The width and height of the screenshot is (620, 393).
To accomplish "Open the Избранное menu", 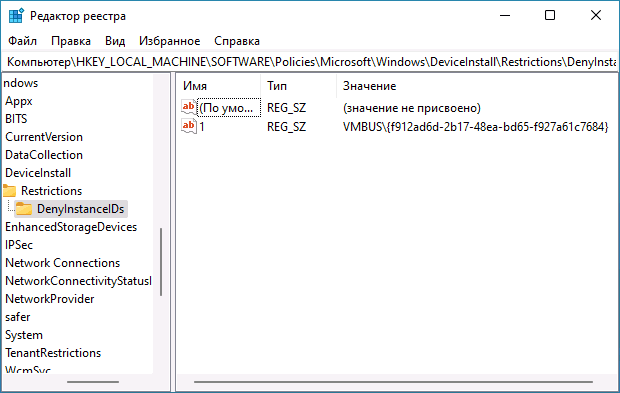I will [x=170, y=41].
